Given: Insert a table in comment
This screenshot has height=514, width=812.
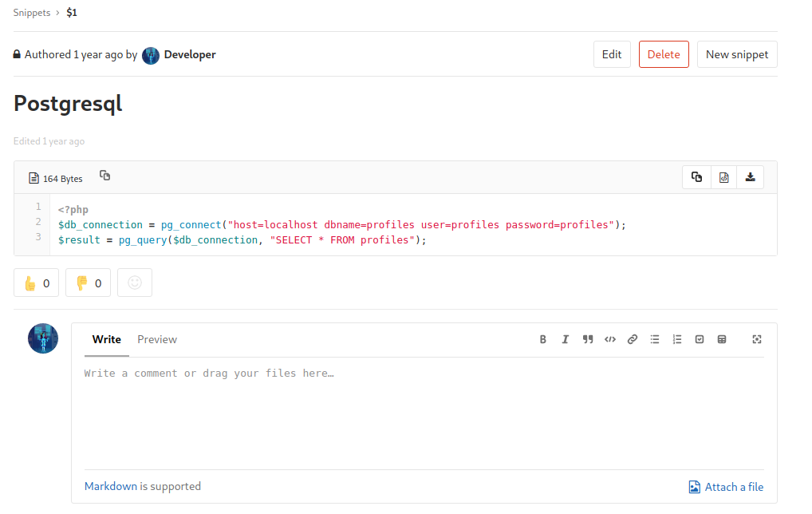Looking at the screenshot, I should click(722, 339).
